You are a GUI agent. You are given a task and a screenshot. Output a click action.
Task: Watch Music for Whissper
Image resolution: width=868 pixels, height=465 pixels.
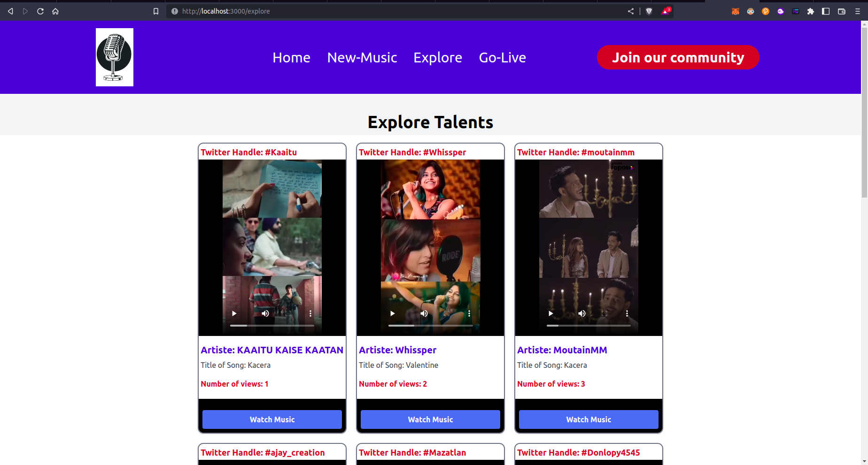coord(430,419)
